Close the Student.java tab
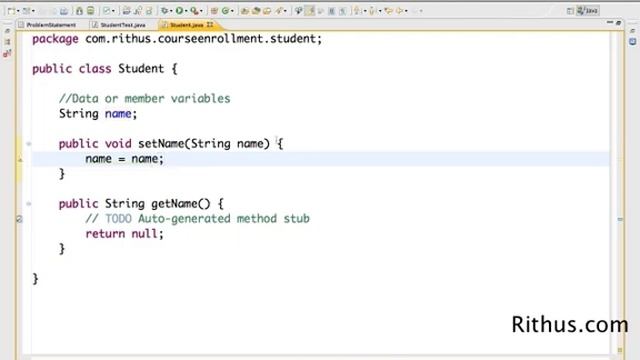640x360 pixels. click(x=210, y=24)
